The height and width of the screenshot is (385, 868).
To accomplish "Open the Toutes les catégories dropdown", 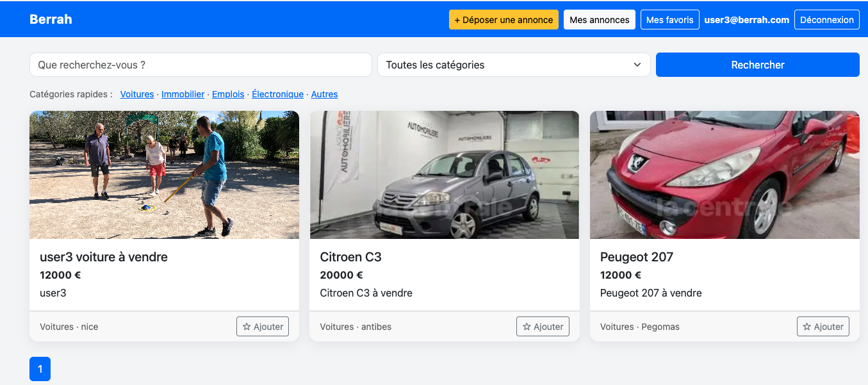I will pyautogui.click(x=514, y=65).
